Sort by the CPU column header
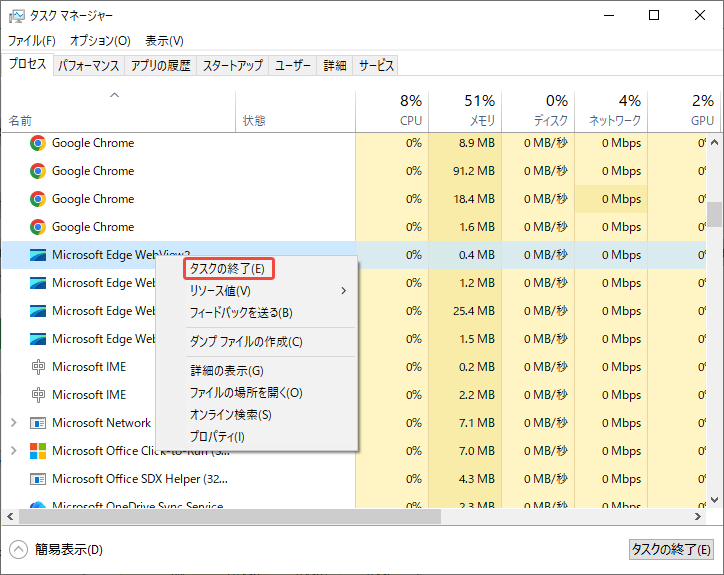The height and width of the screenshot is (575, 724). [392, 111]
